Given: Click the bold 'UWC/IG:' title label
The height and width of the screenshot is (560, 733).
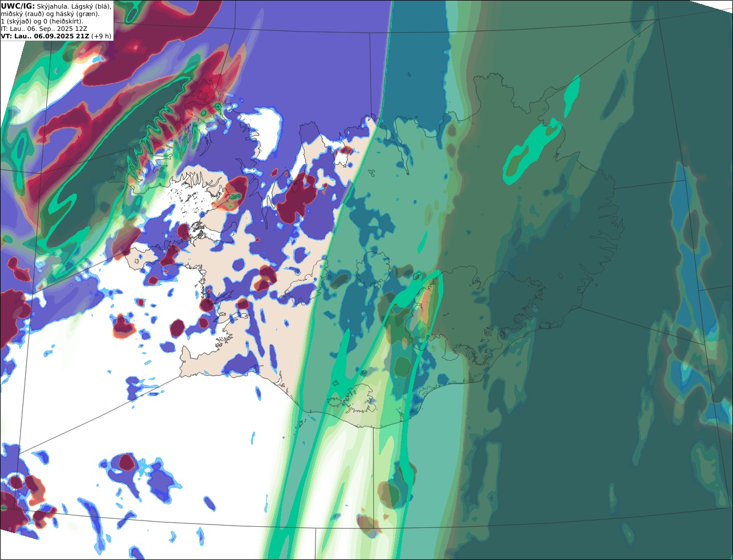Looking at the screenshot, I should click(18, 6).
